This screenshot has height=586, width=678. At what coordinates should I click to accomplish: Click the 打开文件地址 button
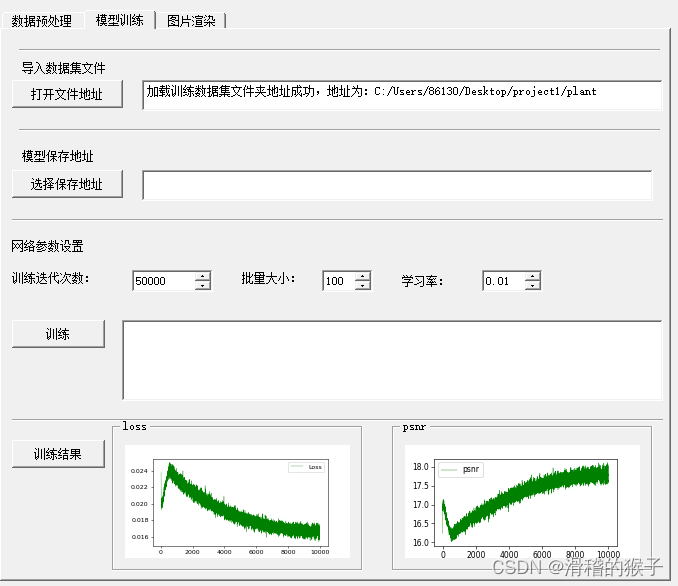(67, 94)
